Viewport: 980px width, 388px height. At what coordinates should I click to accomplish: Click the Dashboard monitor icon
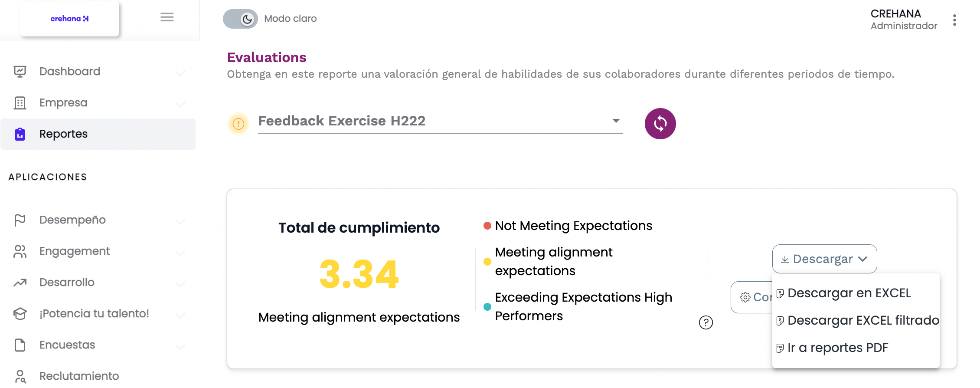[x=20, y=72]
